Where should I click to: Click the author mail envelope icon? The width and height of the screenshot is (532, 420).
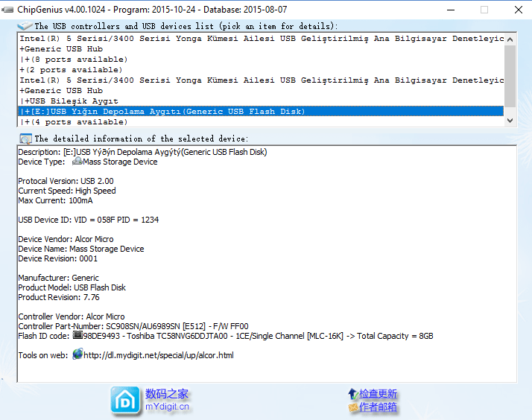tap(353, 407)
